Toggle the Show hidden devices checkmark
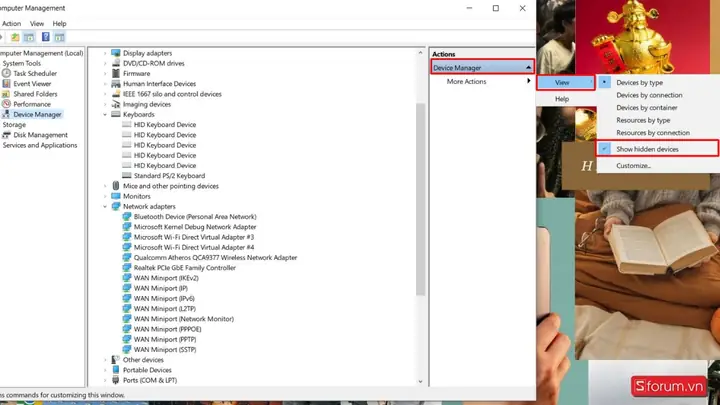This screenshot has width=720, height=405. tap(605, 149)
